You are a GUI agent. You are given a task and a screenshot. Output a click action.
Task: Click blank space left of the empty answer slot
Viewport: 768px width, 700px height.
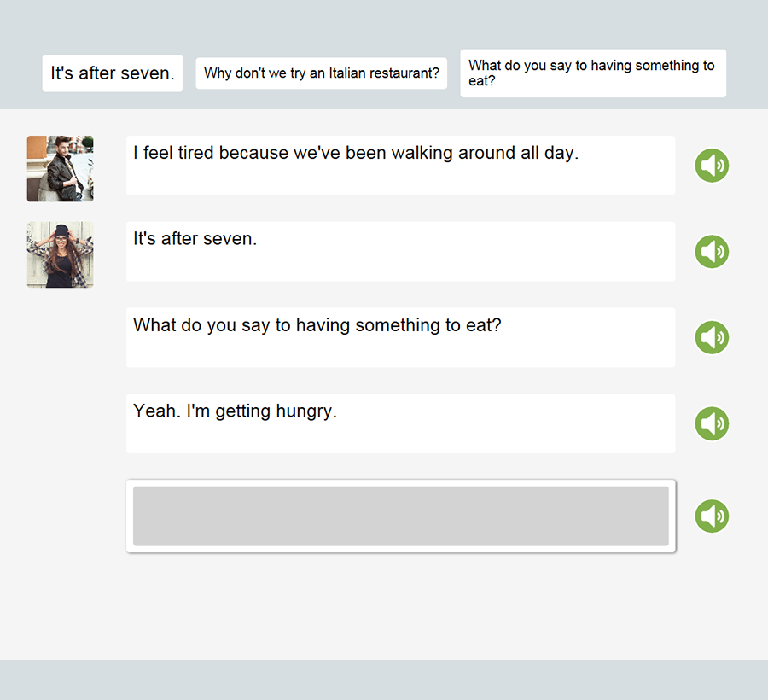click(61, 516)
